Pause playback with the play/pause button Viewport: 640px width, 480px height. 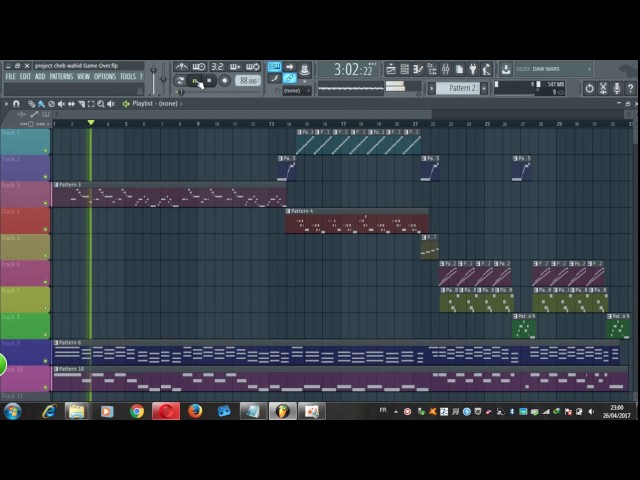[x=195, y=81]
